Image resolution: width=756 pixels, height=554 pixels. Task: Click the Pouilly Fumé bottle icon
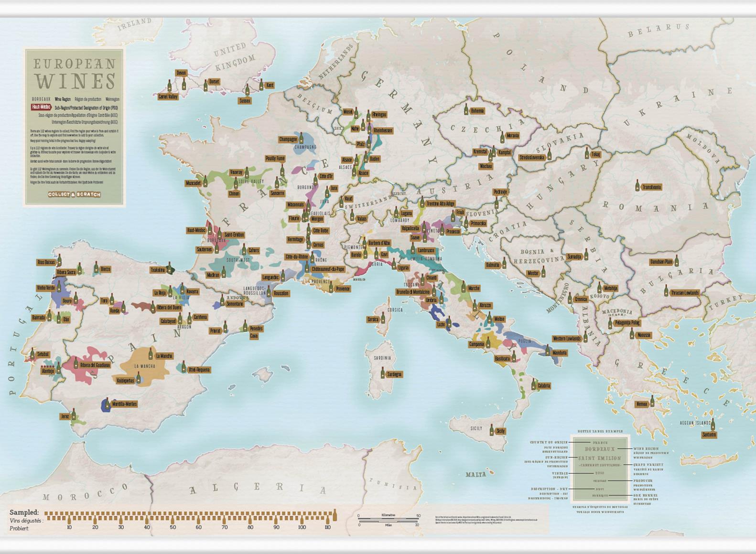coord(282,169)
